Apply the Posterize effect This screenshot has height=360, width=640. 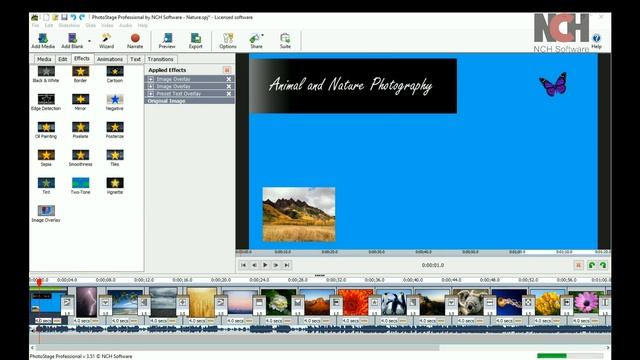click(115, 130)
